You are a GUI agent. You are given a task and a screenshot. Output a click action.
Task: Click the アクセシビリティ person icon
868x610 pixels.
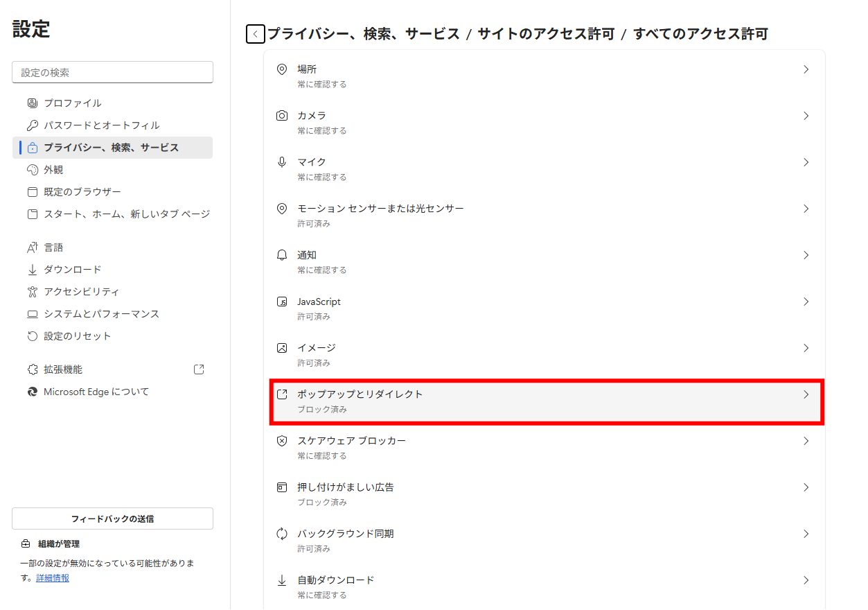click(32, 292)
